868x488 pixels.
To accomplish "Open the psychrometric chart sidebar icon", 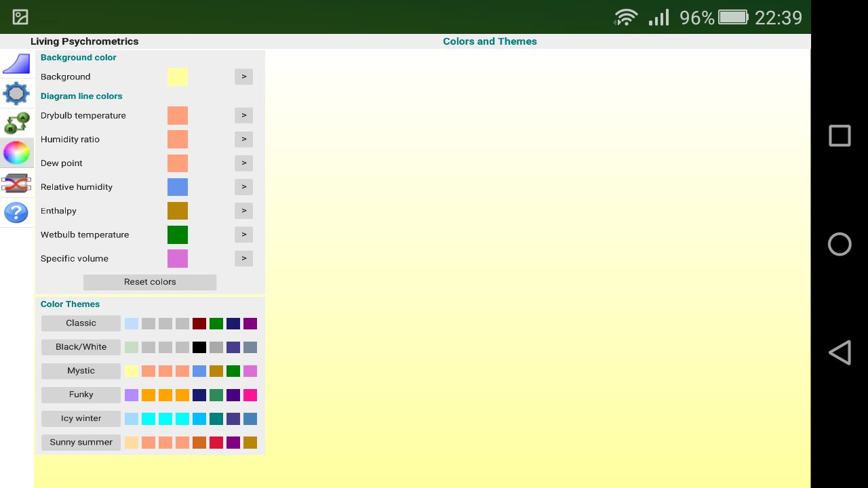I will (x=16, y=64).
